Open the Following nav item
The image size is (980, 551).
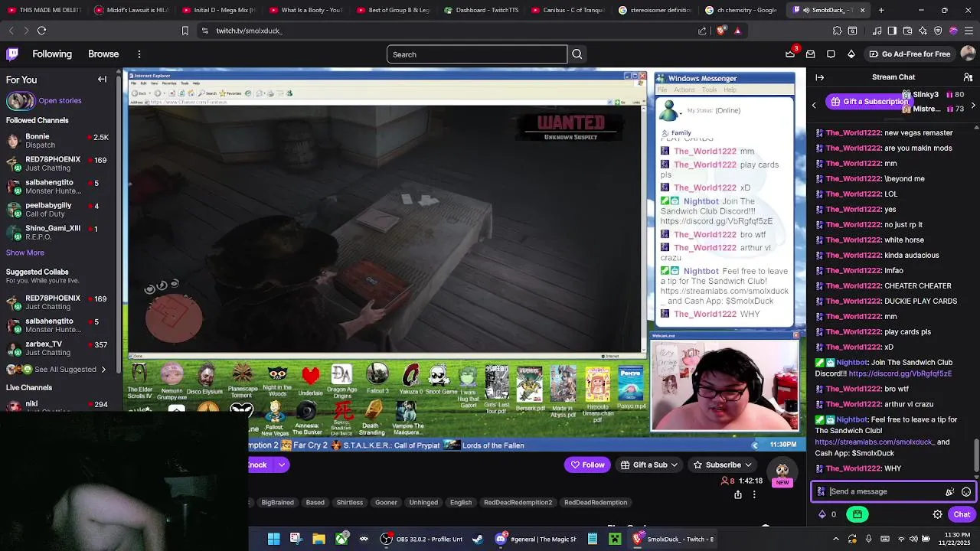click(x=52, y=54)
